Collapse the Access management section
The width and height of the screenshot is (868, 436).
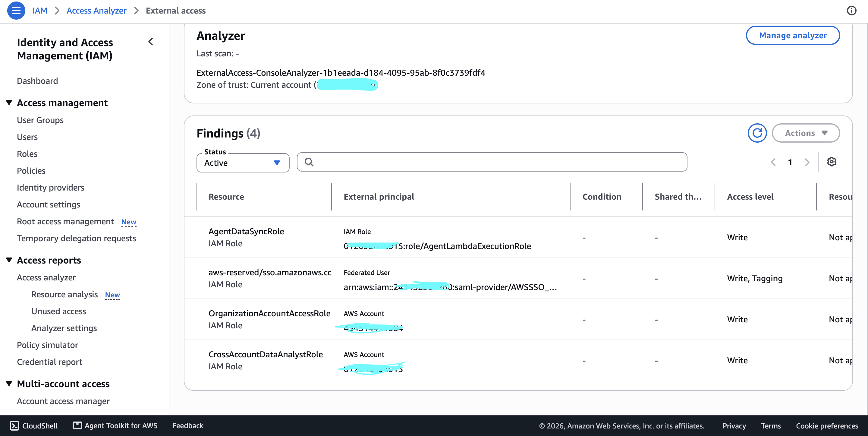click(x=9, y=103)
